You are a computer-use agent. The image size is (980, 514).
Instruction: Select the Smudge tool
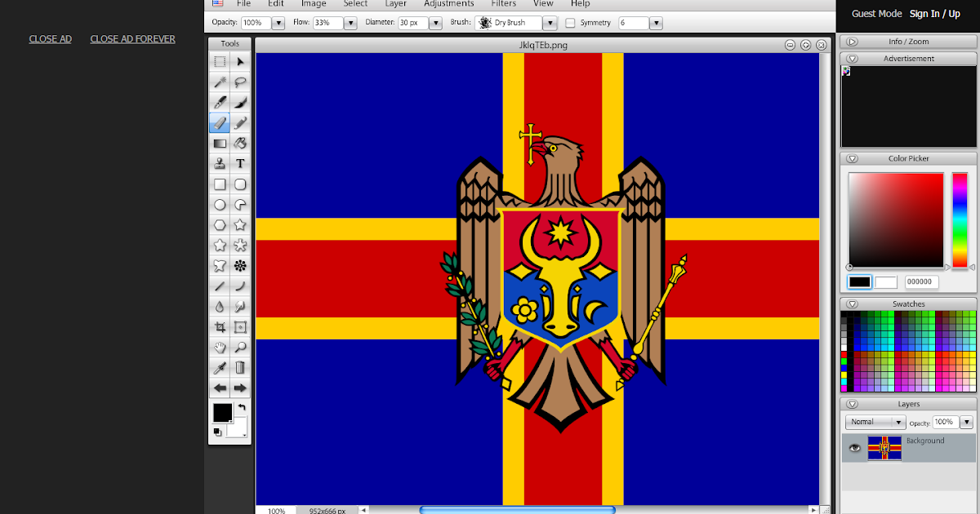tap(240, 306)
